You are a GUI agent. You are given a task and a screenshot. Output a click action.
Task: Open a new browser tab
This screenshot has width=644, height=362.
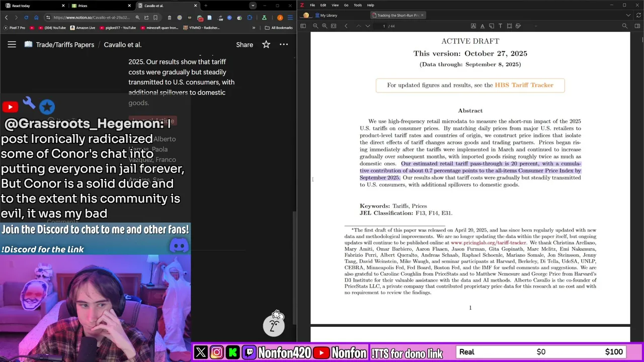(x=205, y=6)
